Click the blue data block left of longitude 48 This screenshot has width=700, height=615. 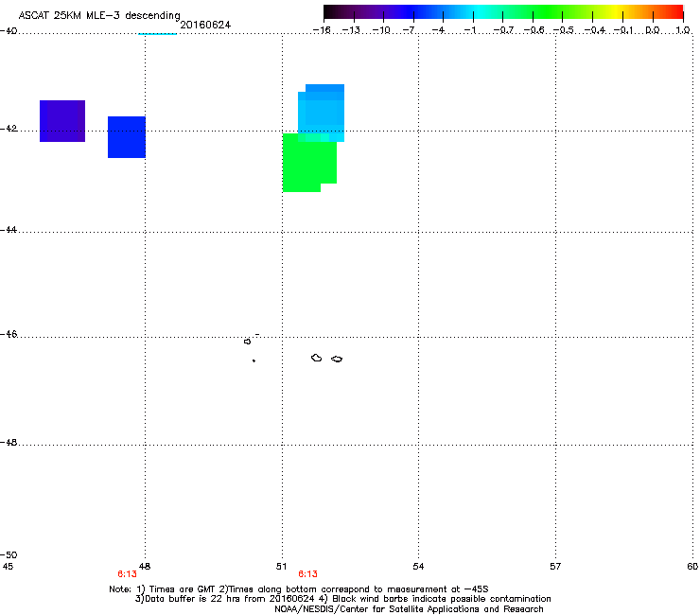(127, 137)
